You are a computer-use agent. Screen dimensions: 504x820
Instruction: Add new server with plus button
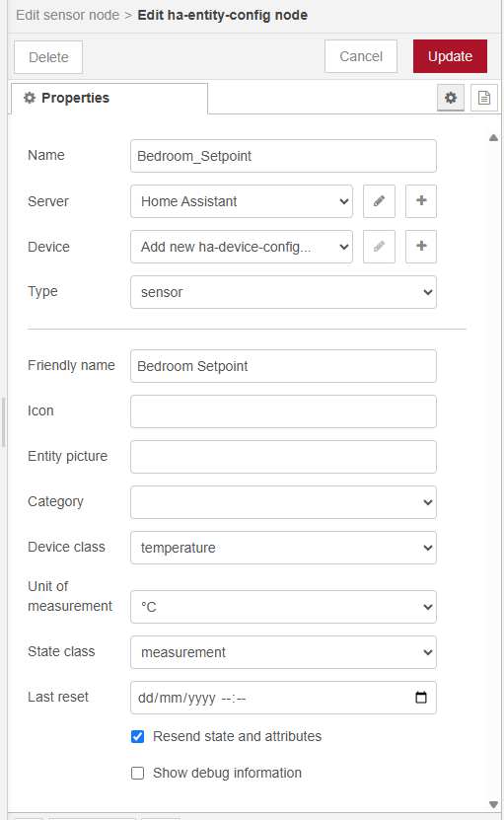tap(421, 201)
